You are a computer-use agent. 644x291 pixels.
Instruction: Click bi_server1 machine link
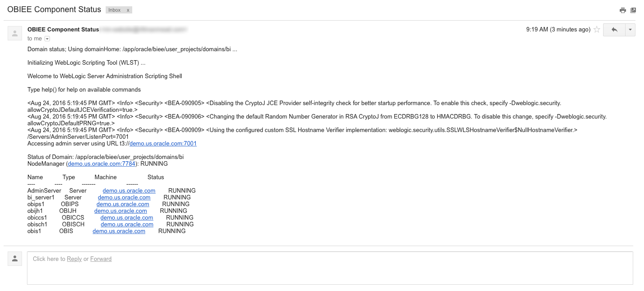[124, 198]
